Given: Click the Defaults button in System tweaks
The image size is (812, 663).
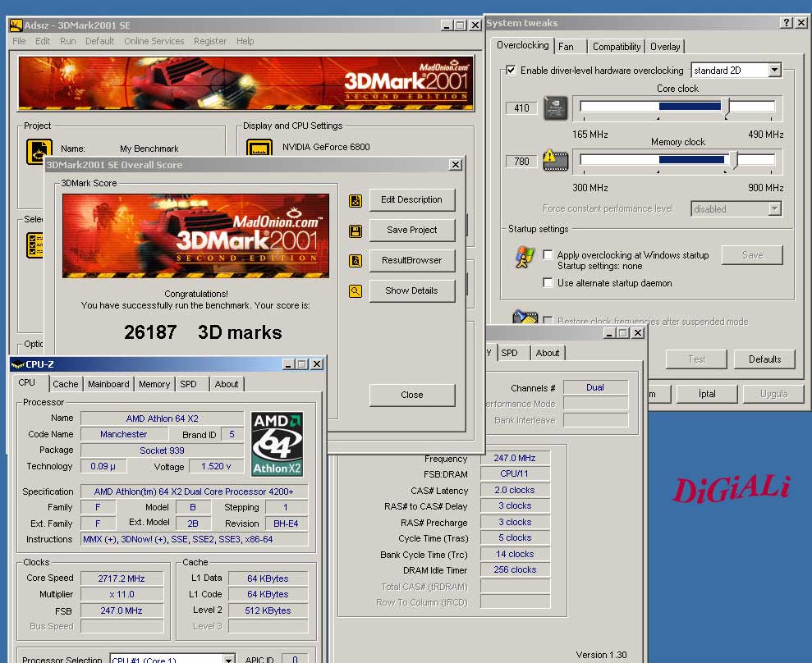Looking at the screenshot, I should pos(764,359).
